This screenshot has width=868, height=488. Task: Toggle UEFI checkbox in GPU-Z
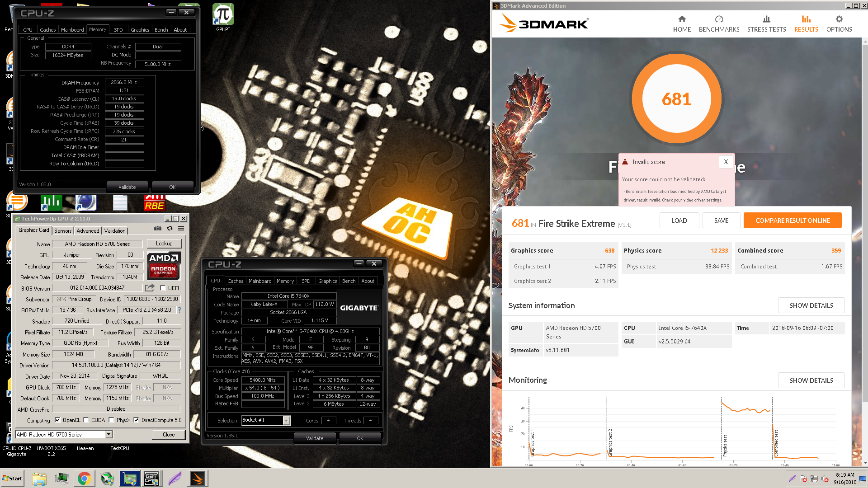(x=163, y=288)
